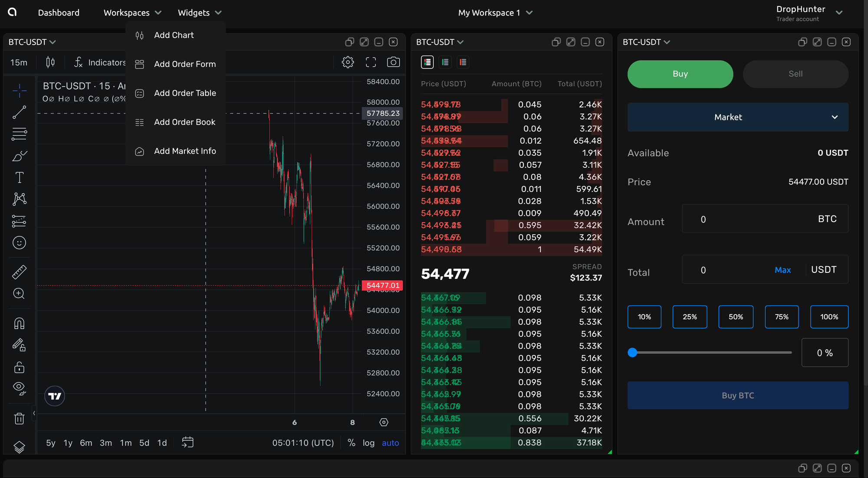This screenshot has width=868, height=478.
Task: Pick the text annotation tool
Action: [19, 177]
